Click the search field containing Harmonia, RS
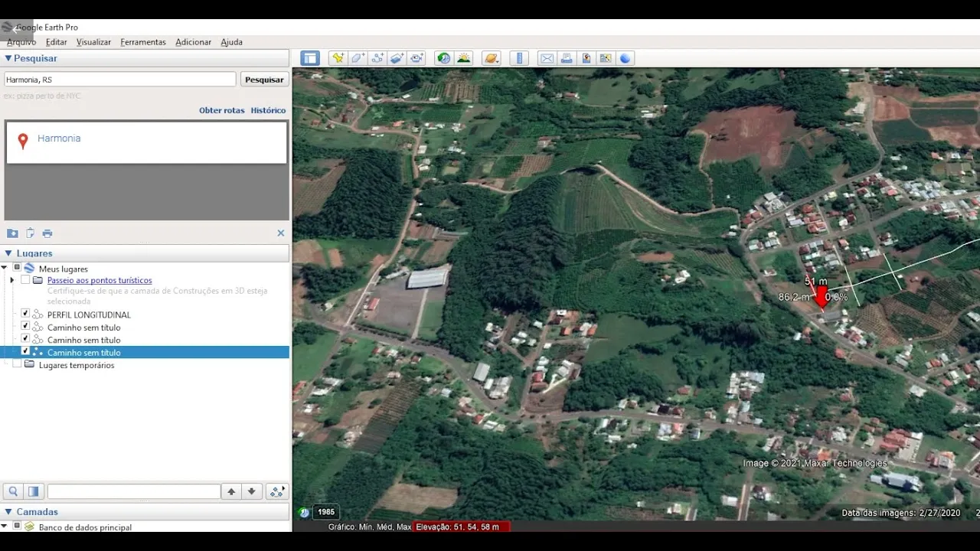 pyautogui.click(x=120, y=80)
